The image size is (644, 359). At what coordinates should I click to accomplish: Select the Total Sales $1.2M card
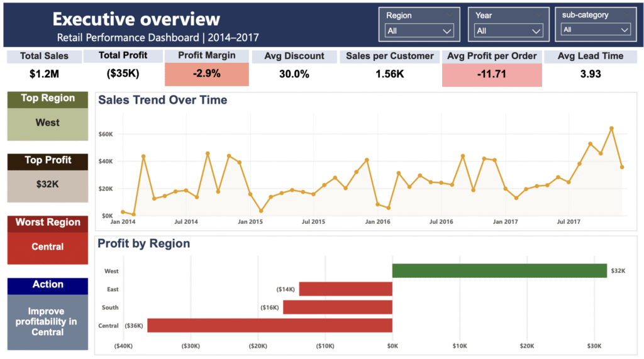(x=44, y=74)
